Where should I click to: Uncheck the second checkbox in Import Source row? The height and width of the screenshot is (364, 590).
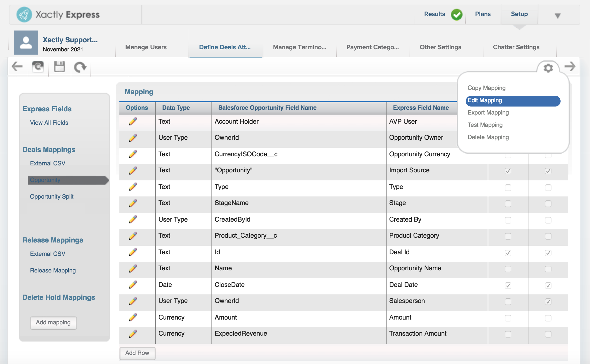[x=548, y=171]
